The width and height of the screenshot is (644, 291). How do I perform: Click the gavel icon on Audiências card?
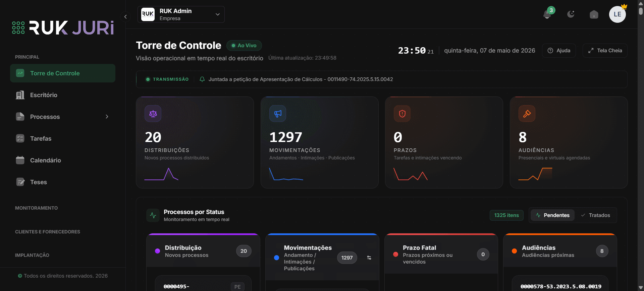point(527,114)
